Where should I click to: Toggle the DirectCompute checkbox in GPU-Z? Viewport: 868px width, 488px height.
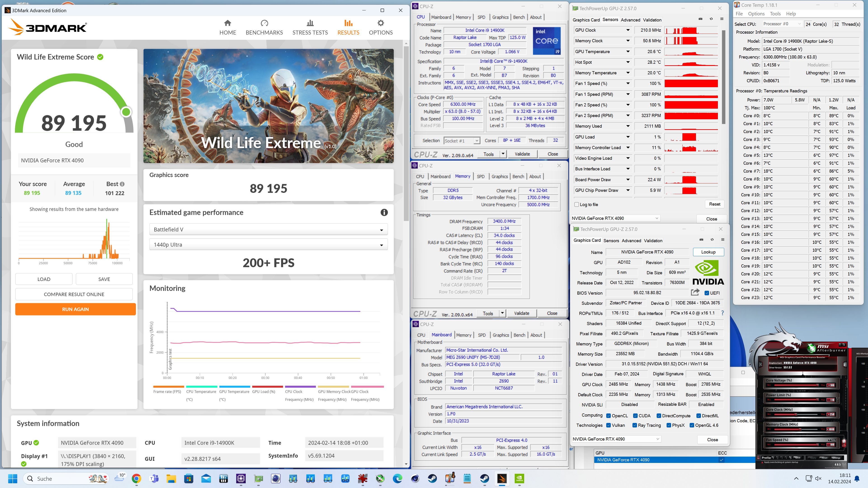[659, 416]
